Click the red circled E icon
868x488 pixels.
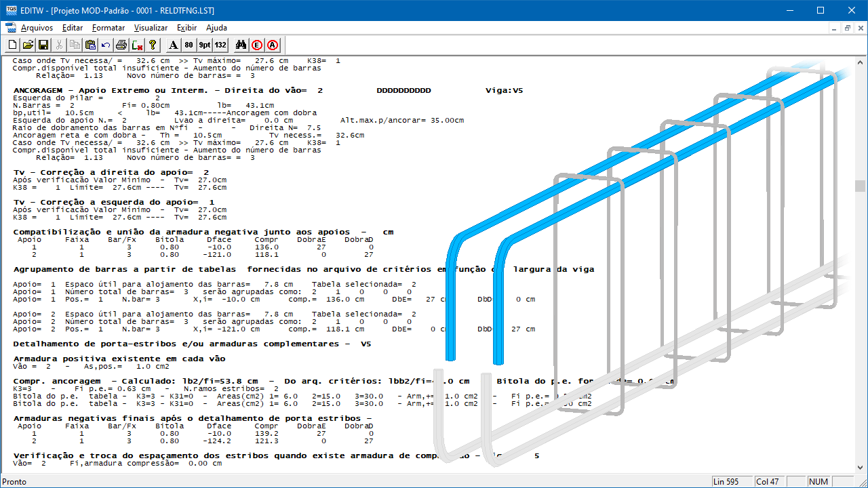257,45
